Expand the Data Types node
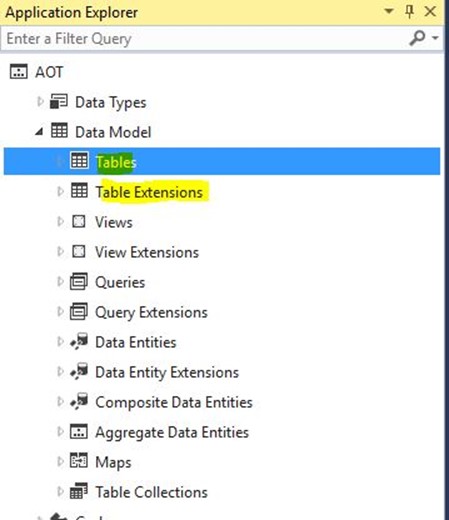Viewport: 449px width, 520px height. pyautogui.click(x=40, y=101)
